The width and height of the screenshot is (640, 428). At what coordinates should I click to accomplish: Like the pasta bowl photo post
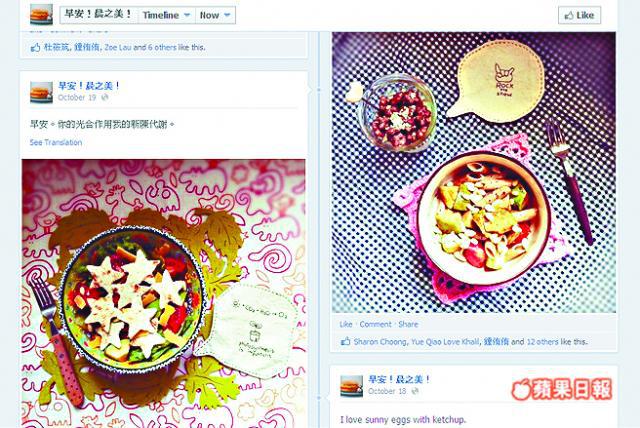pos(346,324)
